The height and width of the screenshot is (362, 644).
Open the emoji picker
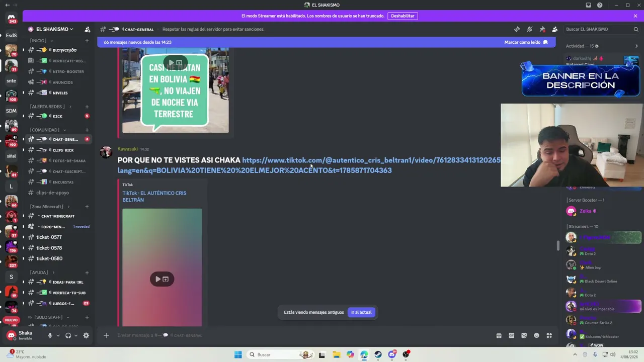[536, 335]
